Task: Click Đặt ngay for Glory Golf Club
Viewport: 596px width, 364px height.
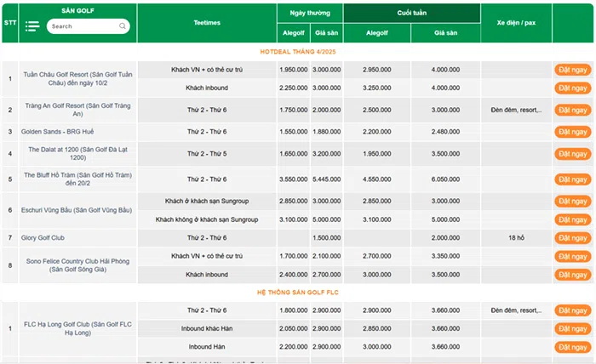Action: [x=572, y=238]
